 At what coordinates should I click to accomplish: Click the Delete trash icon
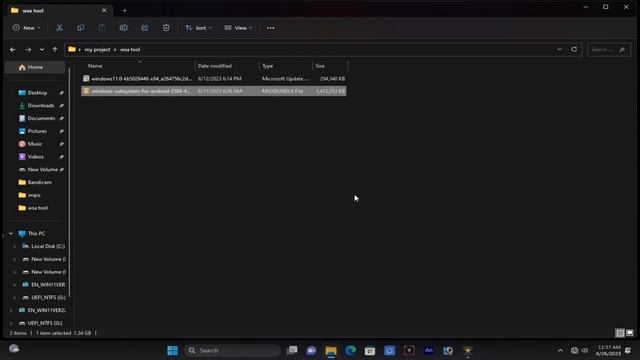point(166,28)
